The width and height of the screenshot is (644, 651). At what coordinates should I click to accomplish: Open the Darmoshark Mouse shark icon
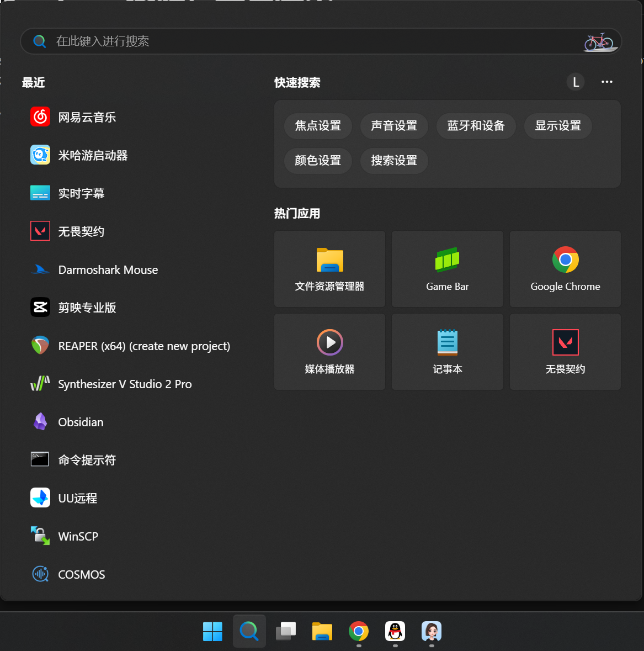(40, 269)
